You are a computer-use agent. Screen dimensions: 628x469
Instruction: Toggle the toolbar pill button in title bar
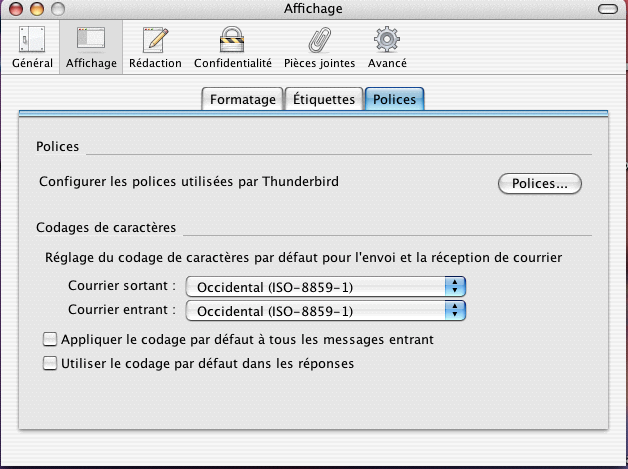tap(607, 9)
